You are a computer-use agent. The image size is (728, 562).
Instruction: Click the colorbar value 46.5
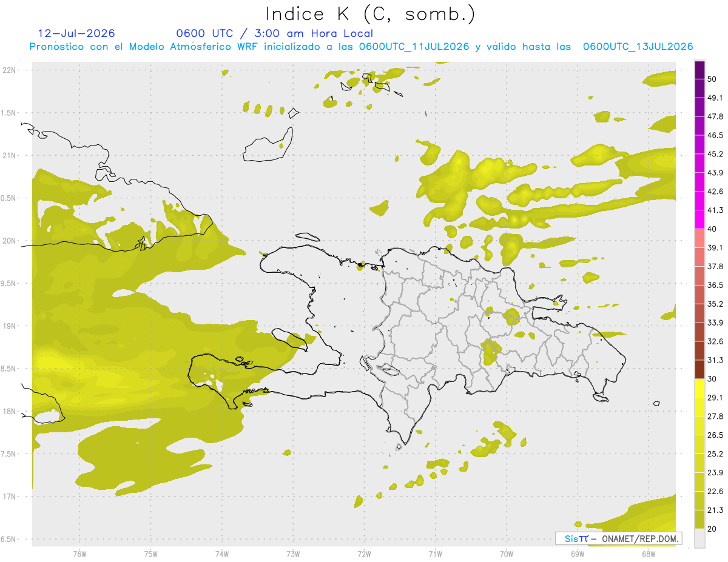tap(715, 135)
